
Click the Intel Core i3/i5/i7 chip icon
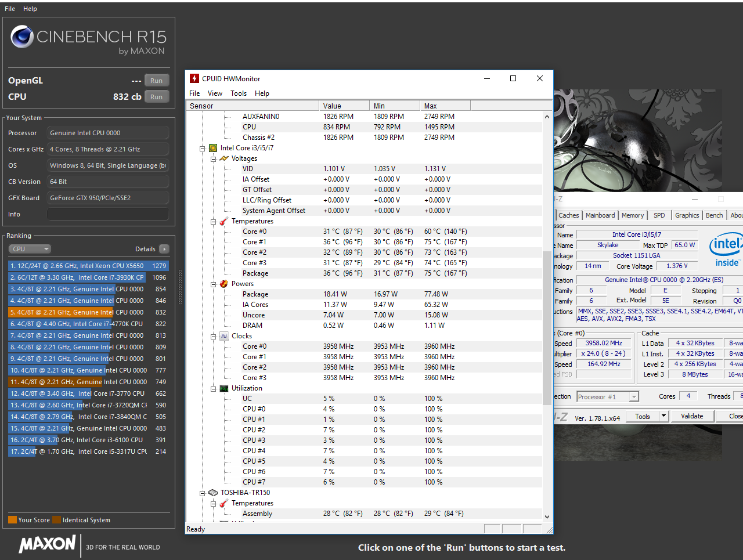point(213,148)
